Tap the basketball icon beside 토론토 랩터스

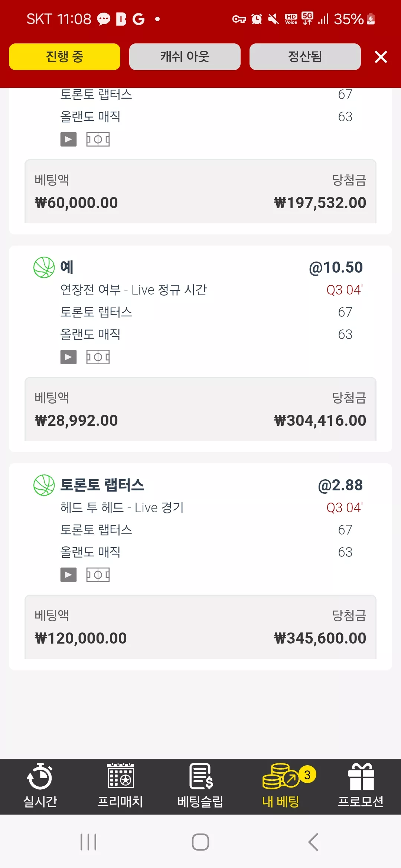pyautogui.click(x=44, y=485)
